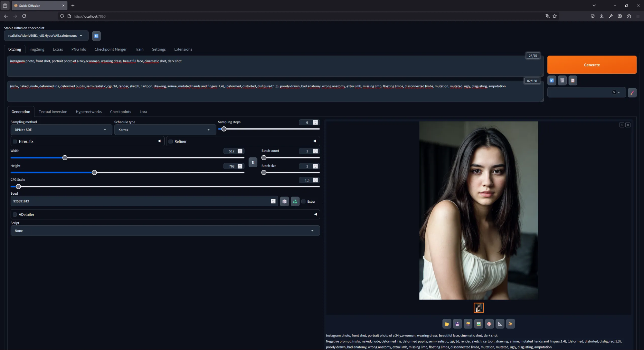Go to the Settings tab

tap(159, 49)
